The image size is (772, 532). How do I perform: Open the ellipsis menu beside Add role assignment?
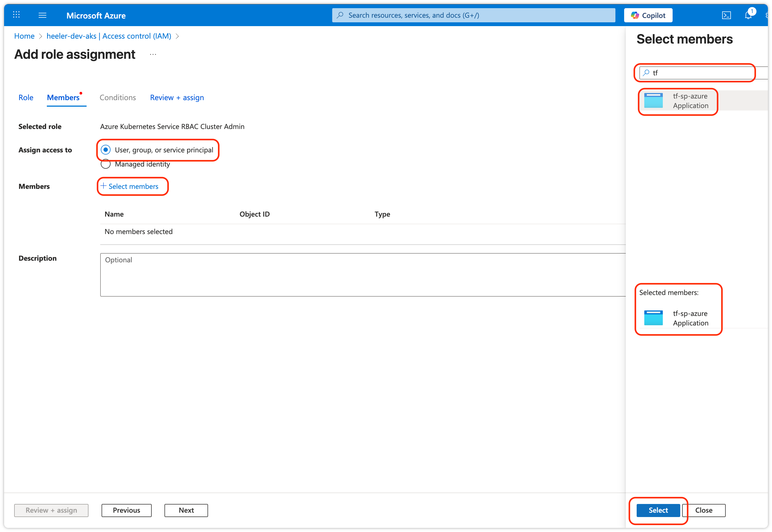[153, 54]
